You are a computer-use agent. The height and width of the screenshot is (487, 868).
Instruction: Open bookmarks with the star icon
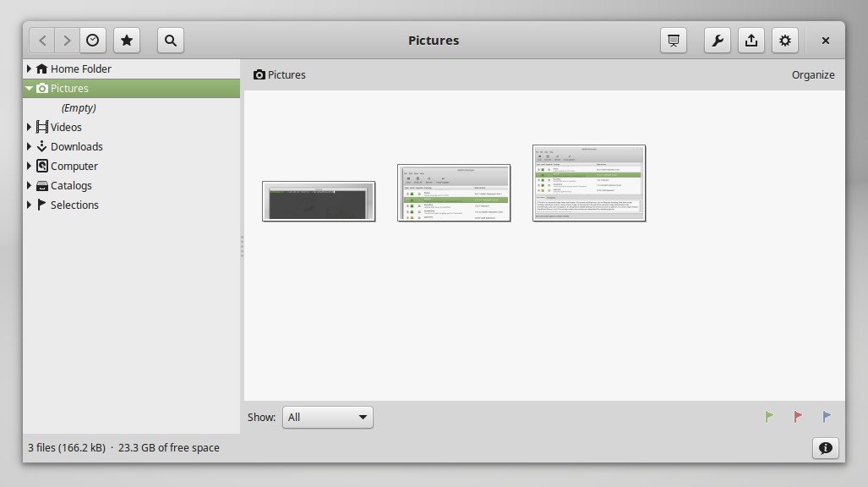point(127,41)
